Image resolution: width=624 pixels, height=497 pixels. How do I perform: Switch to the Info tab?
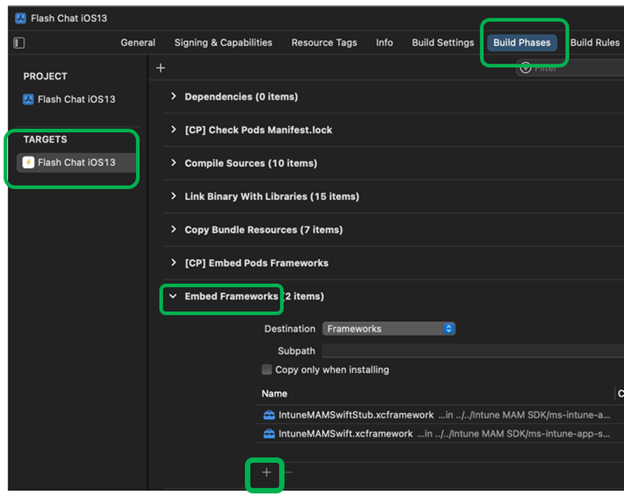[x=384, y=43]
